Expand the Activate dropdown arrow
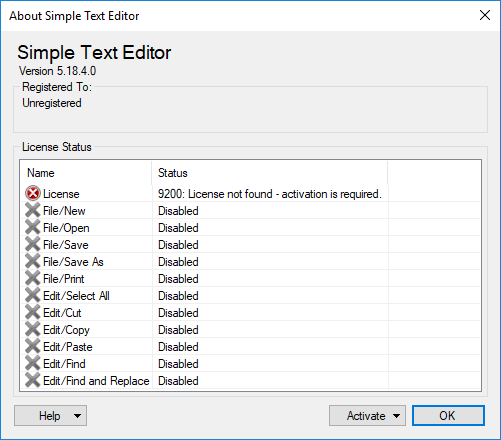Viewport: 501px width, 440px height. coord(396,416)
